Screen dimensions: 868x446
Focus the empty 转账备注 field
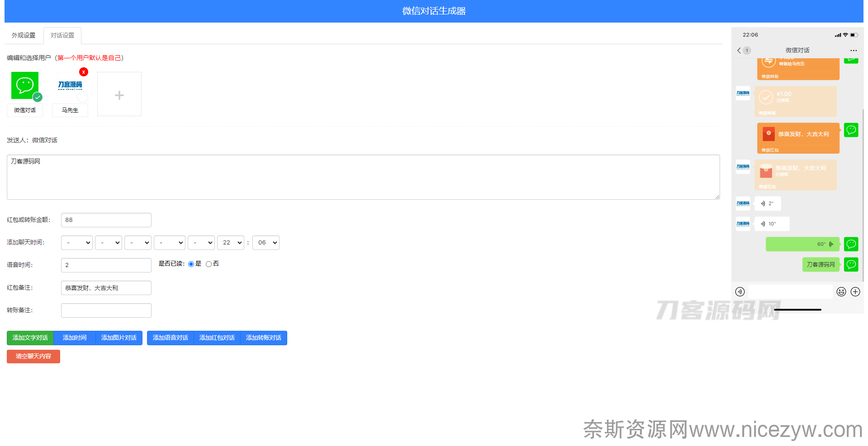coord(106,310)
